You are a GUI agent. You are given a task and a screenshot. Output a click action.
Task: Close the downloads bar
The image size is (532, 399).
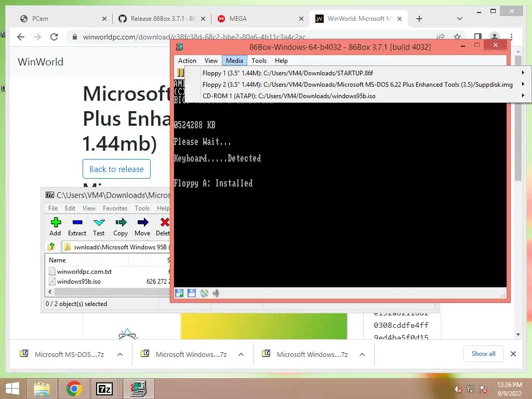[513, 354]
